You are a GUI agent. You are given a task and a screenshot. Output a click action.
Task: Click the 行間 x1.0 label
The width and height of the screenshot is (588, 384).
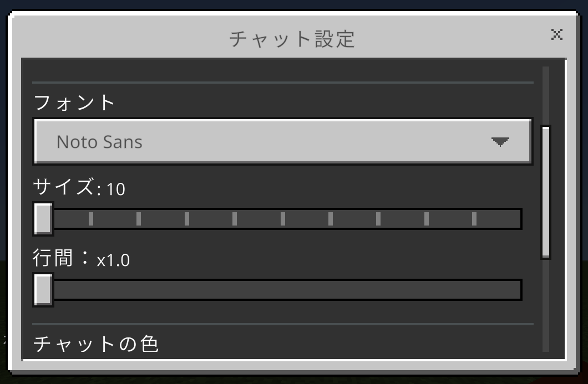pos(81,259)
